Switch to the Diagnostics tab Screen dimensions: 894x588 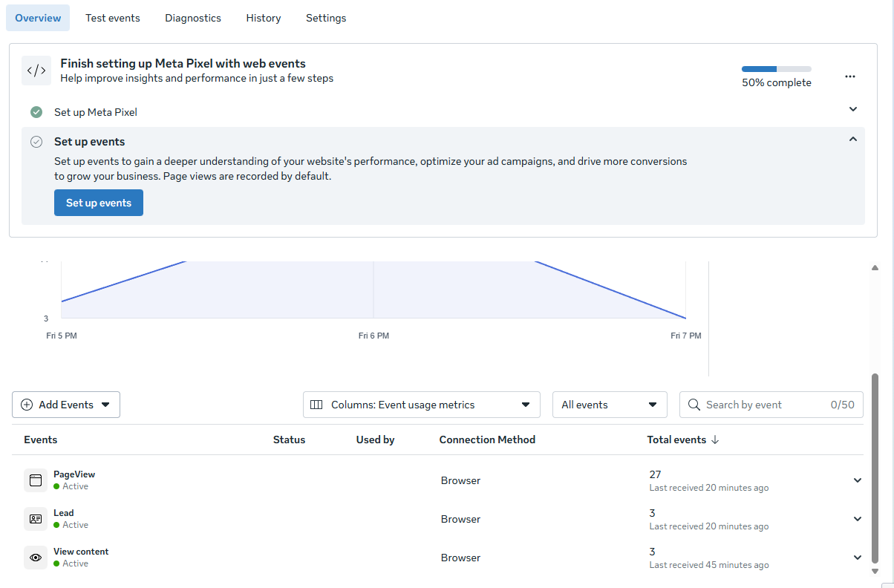(x=193, y=18)
